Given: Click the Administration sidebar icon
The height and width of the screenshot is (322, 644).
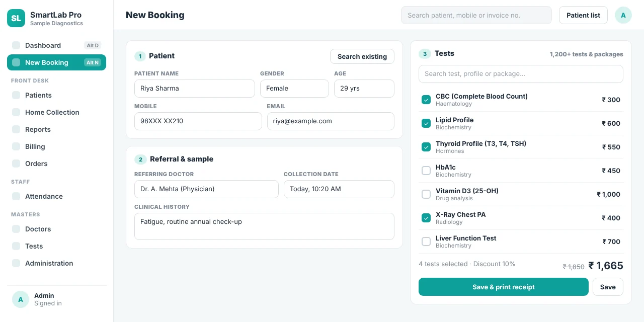Looking at the screenshot, I should pos(16,263).
